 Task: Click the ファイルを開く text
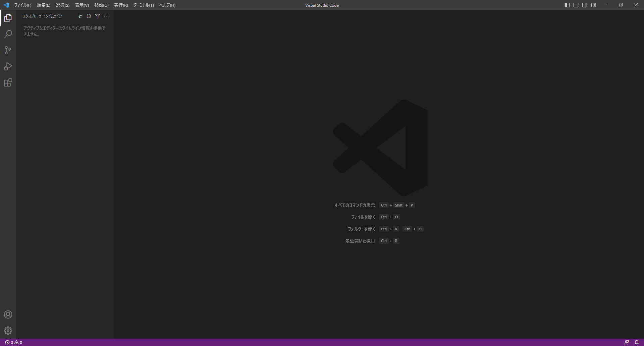pos(363,217)
